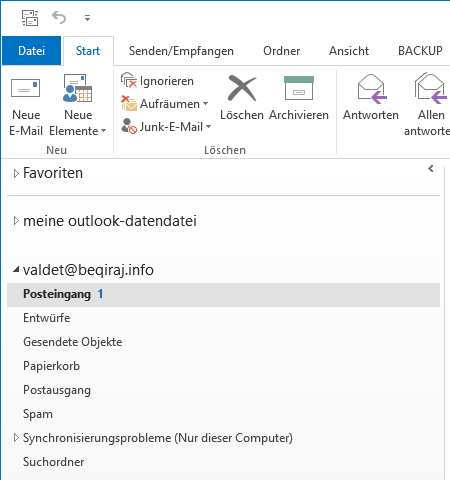Screen dimensions: 450x480
Task: Select the meine outlook-datendatei data file
Action: pyautogui.click(x=110, y=221)
